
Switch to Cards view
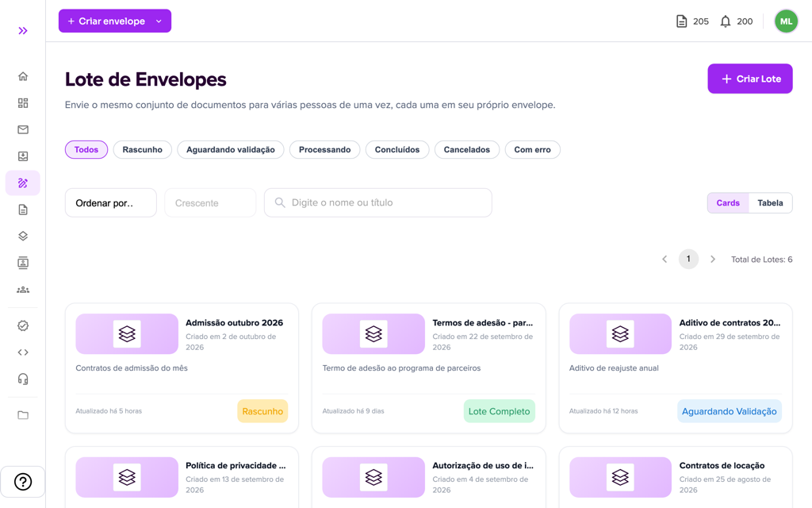tap(728, 202)
